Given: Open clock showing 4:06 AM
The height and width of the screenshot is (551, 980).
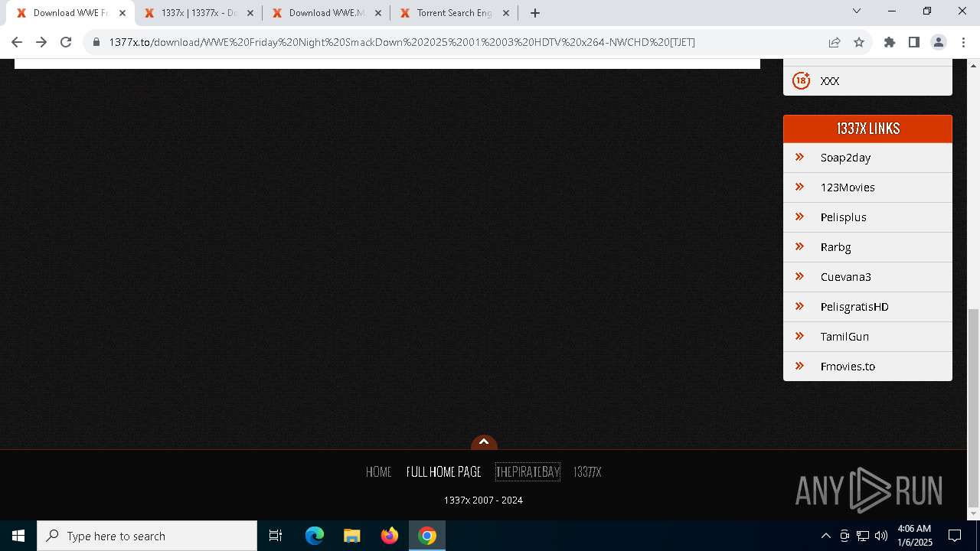Looking at the screenshot, I should 914,536.
